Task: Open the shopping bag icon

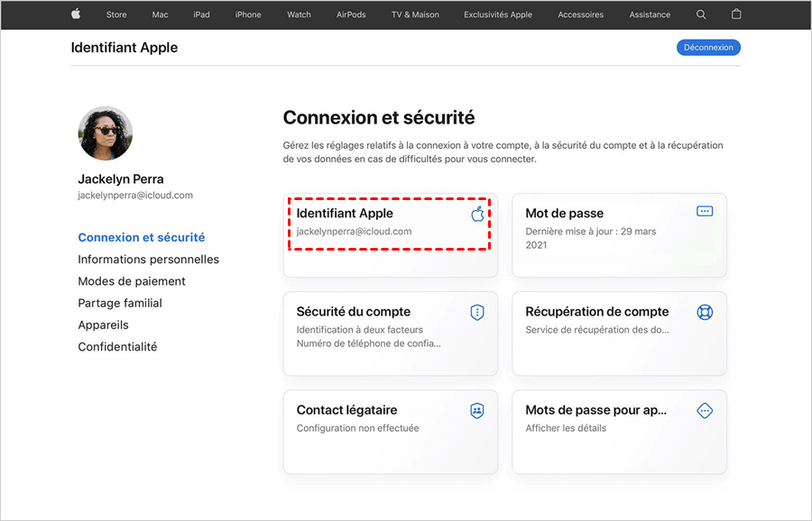Action: coord(736,14)
